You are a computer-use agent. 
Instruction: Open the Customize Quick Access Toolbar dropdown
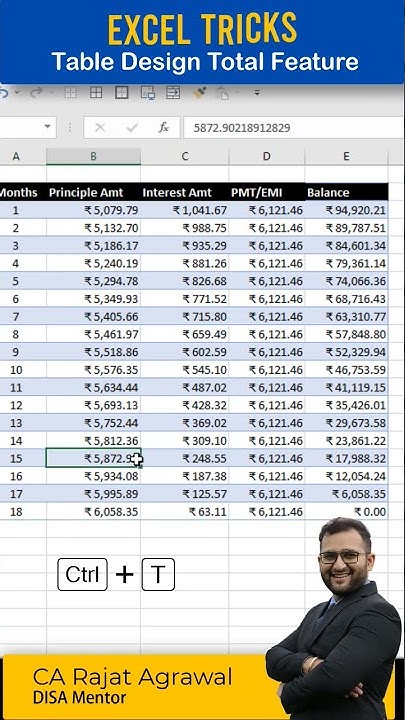pos(257,93)
